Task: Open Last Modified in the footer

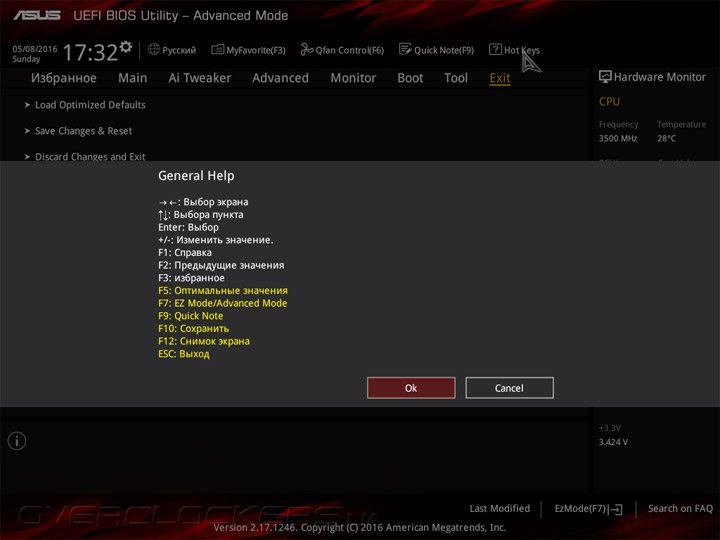Action: (x=500, y=508)
